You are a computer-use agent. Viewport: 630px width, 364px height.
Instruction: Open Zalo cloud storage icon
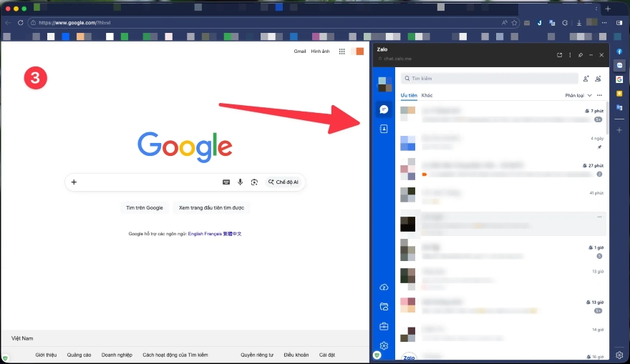[384, 287]
